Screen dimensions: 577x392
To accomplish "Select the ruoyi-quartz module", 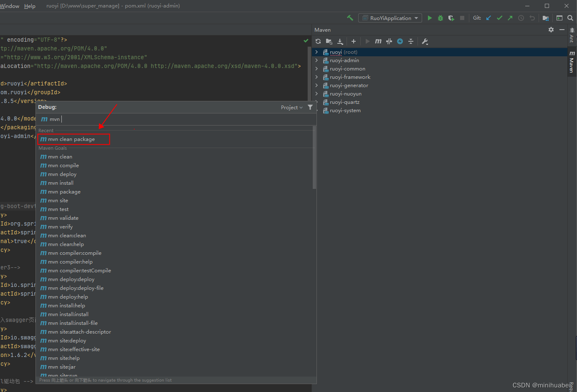I will point(344,102).
